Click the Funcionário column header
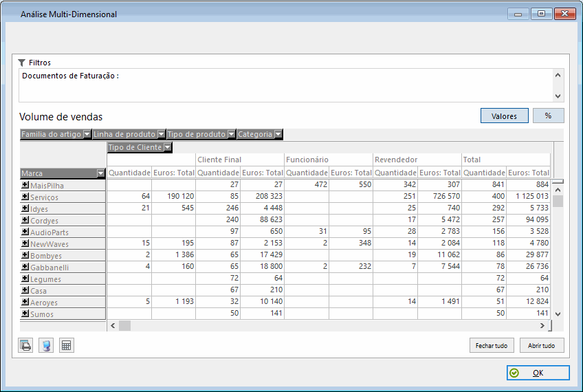 329,160
